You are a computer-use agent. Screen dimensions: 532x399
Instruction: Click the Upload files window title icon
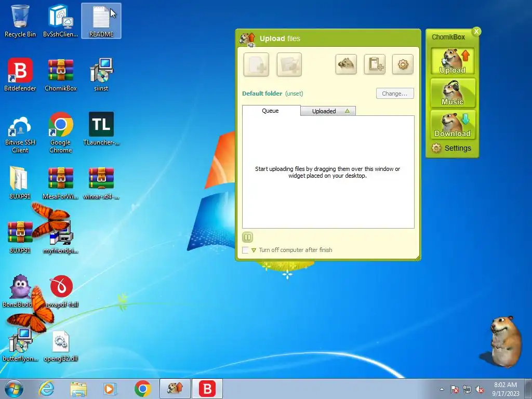[247, 38]
